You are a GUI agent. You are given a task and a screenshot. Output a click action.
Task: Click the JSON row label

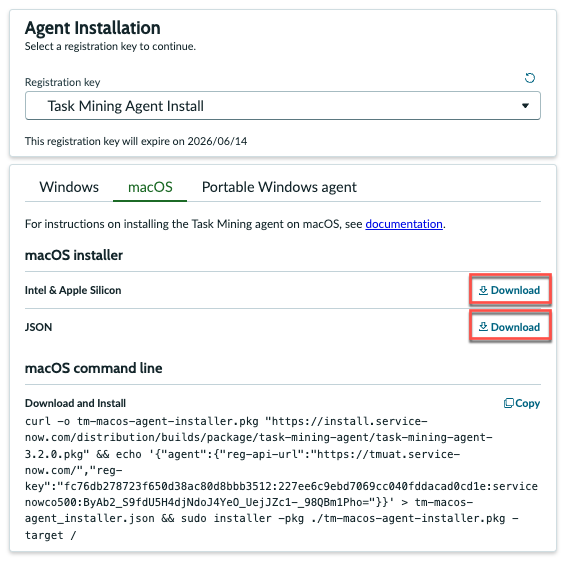38,327
